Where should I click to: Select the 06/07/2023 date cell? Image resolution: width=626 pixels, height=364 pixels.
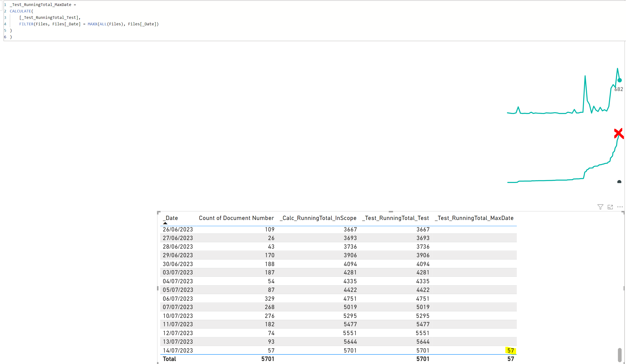178,299
